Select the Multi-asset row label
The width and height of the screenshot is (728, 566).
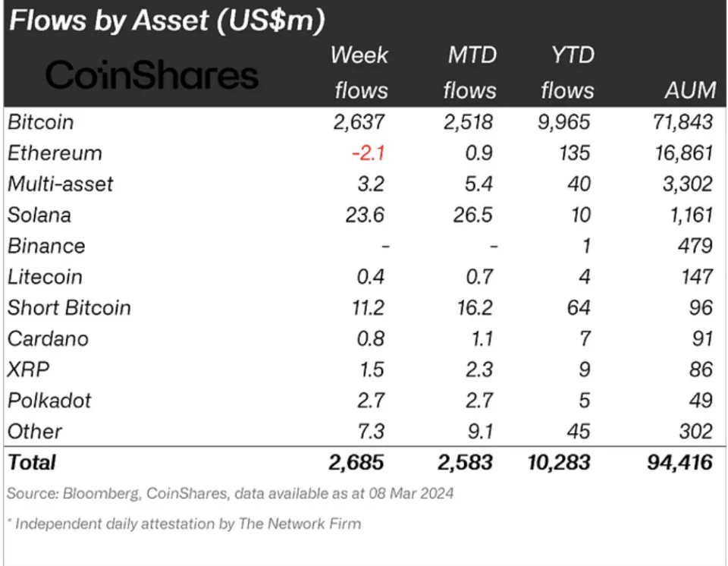[60, 184]
